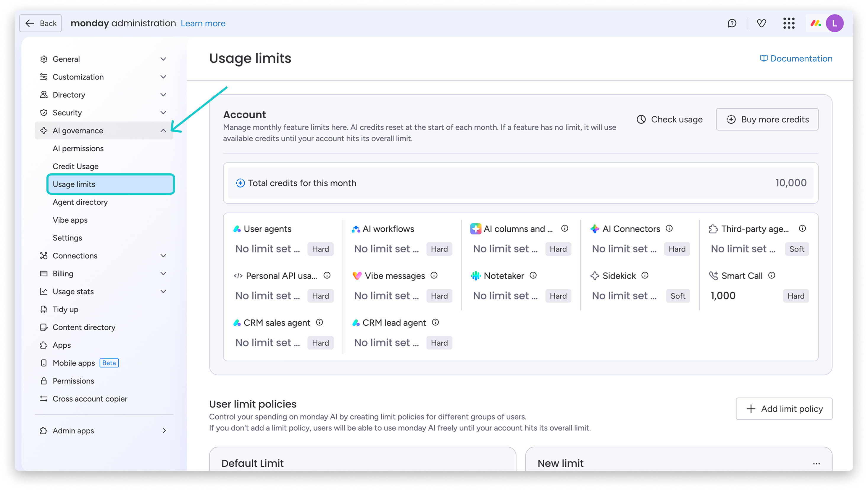Click Add limit policy
Screen dimensions: 868x490
click(x=784, y=409)
